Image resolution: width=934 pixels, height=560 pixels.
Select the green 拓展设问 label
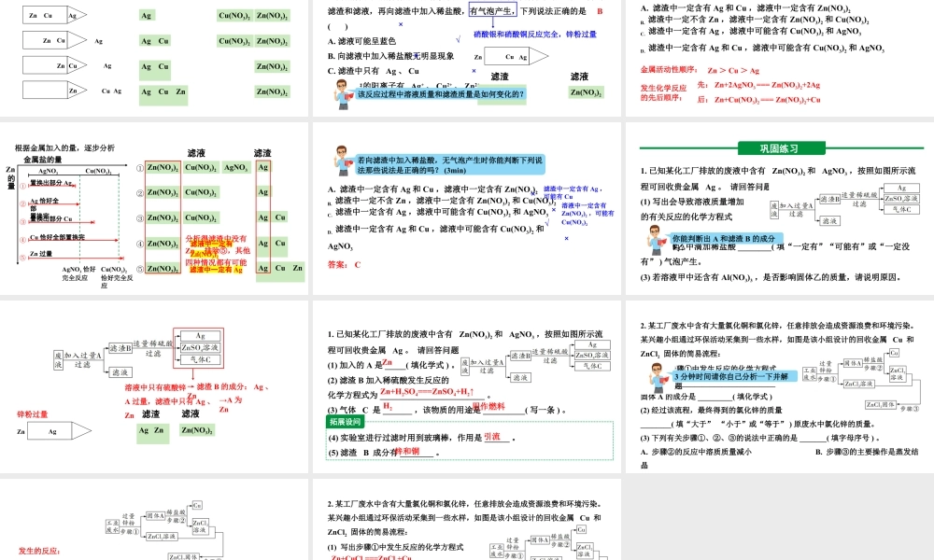click(x=346, y=421)
